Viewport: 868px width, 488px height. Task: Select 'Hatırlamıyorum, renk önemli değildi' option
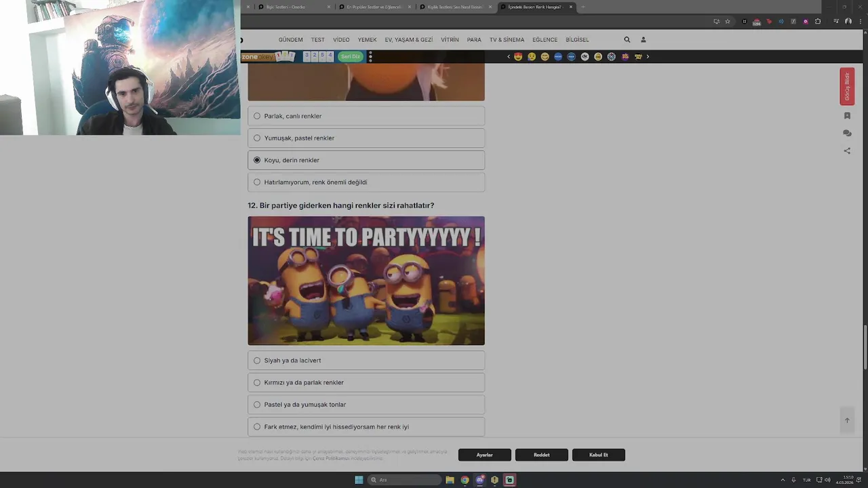[366, 182]
